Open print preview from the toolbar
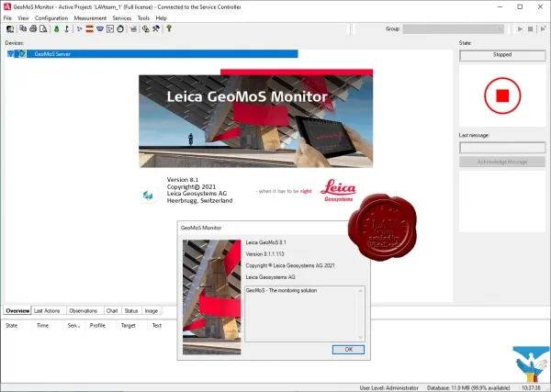551x392 pixels. 43,28
